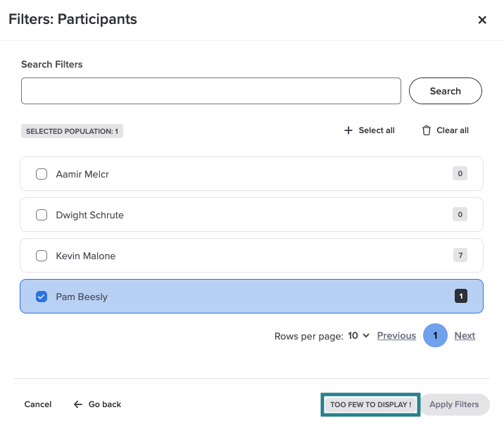This screenshot has height=429, width=504.
Task: Close the Filters dialog with X
Action: coord(482,20)
